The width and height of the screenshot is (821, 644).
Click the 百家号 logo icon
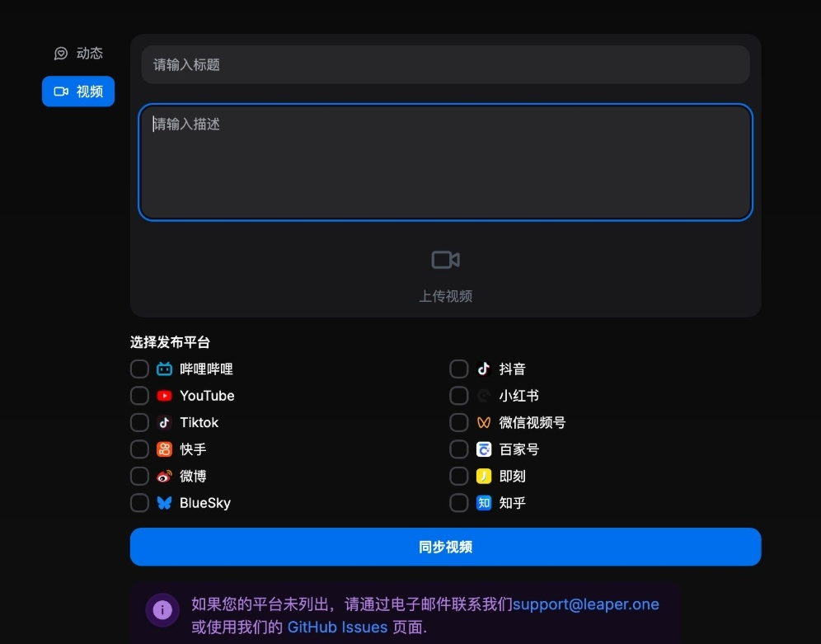point(484,449)
